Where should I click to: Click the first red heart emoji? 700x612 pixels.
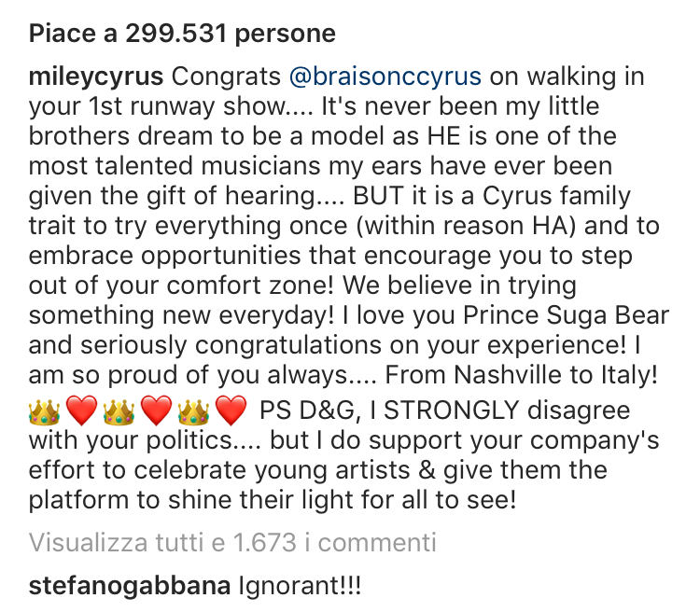click(81, 411)
